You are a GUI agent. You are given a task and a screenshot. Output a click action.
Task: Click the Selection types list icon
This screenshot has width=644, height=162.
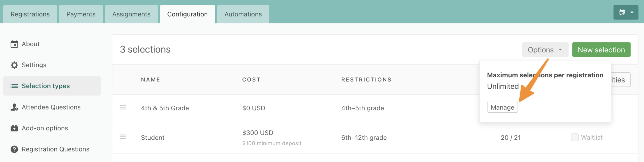point(14,86)
